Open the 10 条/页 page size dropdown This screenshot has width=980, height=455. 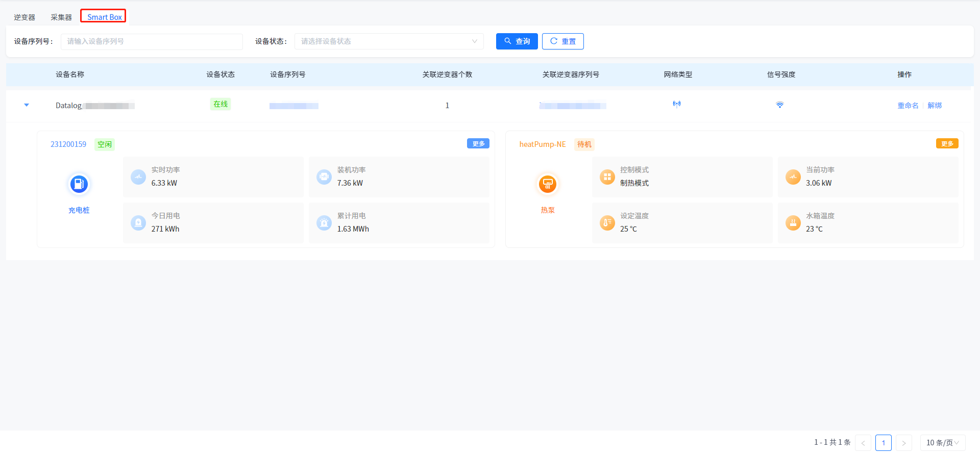pos(942,443)
